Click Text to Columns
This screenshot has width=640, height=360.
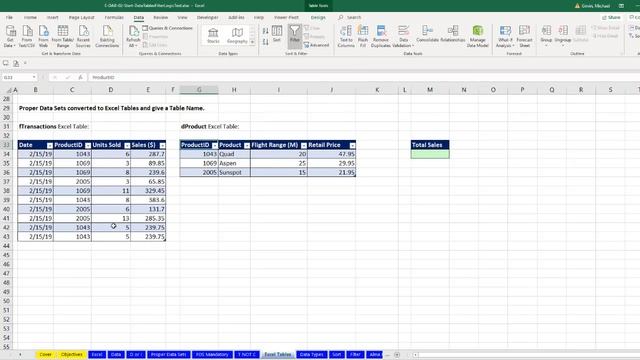(x=346, y=36)
